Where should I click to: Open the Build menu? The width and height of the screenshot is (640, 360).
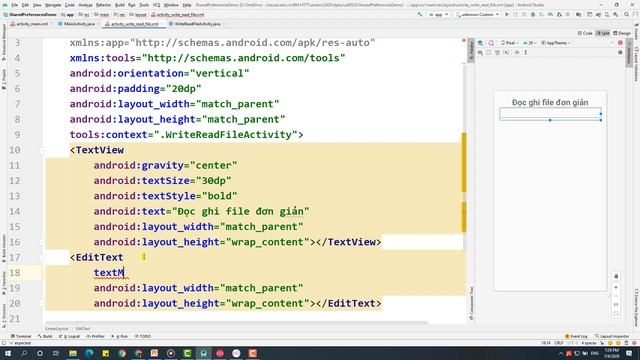(x=120, y=5)
